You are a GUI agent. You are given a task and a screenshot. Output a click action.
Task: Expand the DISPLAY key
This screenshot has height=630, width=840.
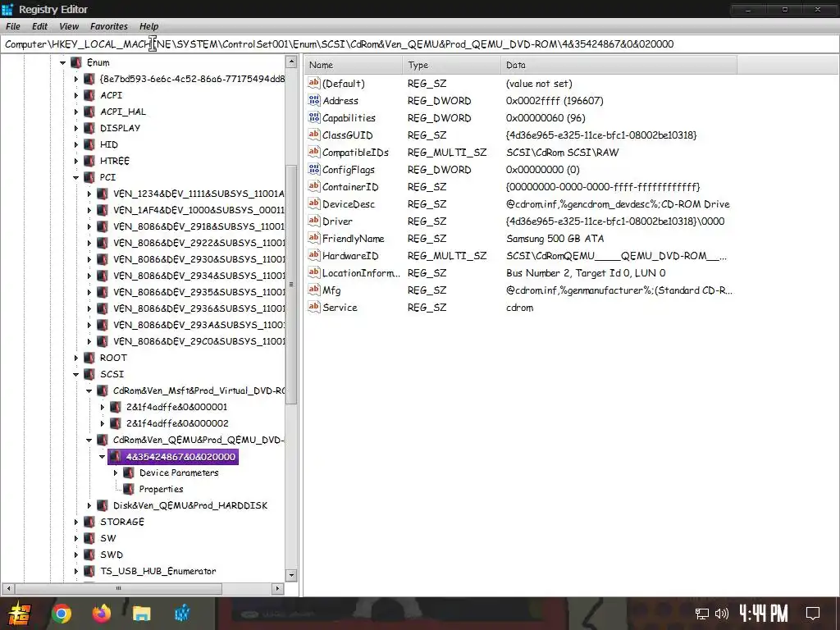pyautogui.click(x=76, y=128)
